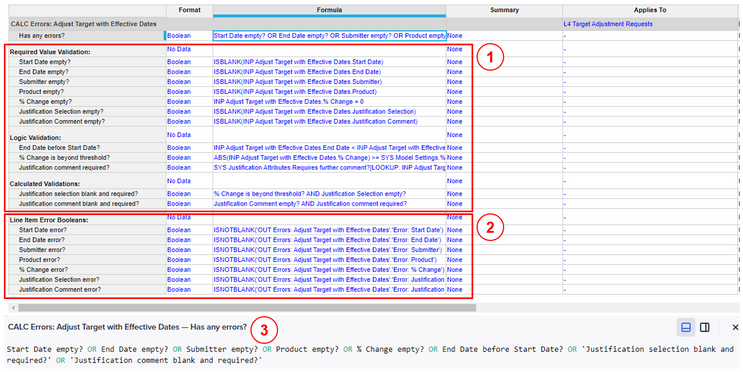The height and width of the screenshot is (372, 743).
Task: Select the 'Calculated Validations:' row header
Action: (45, 184)
